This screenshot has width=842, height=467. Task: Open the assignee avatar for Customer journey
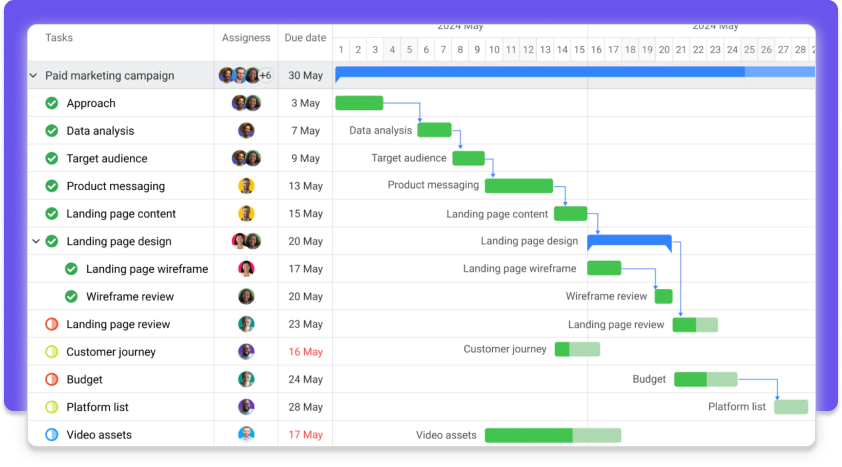tap(246, 352)
